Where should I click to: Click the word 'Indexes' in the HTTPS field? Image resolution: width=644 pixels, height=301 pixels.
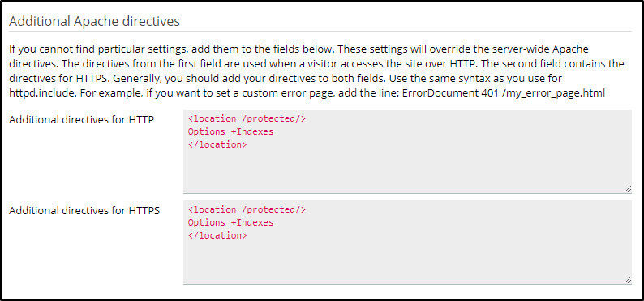(255, 222)
